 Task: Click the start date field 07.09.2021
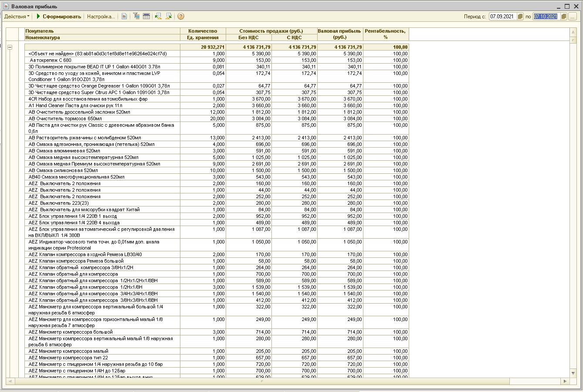(502, 17)
